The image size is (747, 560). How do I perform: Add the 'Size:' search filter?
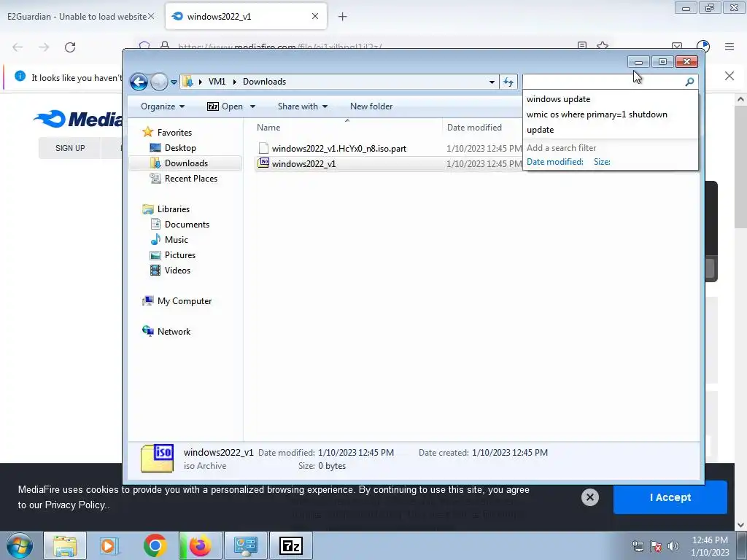point(602,162)
